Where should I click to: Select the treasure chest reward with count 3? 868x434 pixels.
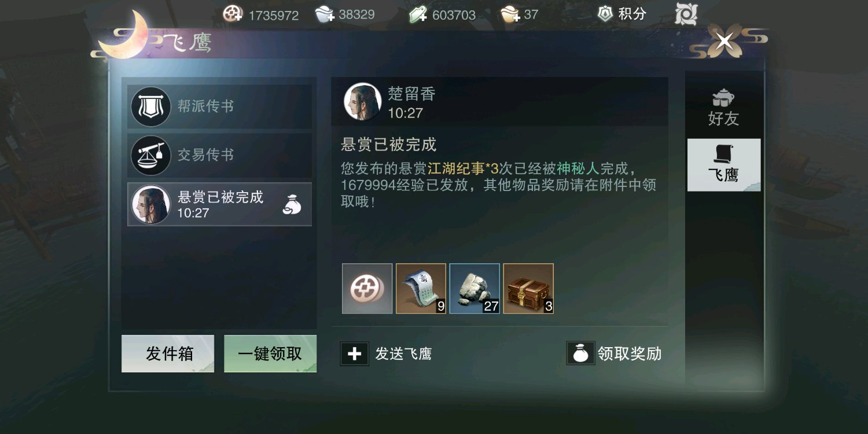[528, 289]
